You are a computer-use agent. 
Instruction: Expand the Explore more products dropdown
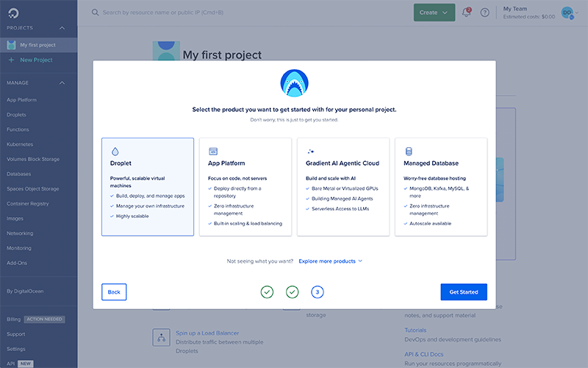pyautogui.click(x=330, y=261)
